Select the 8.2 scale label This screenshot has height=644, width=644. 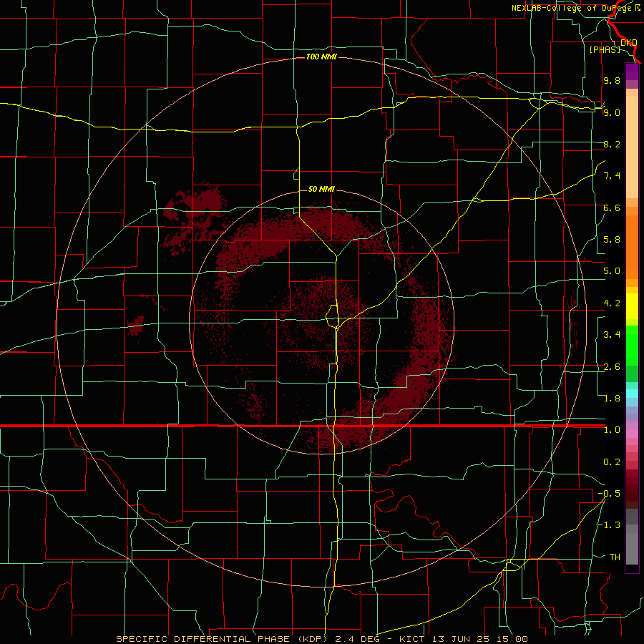612,144
